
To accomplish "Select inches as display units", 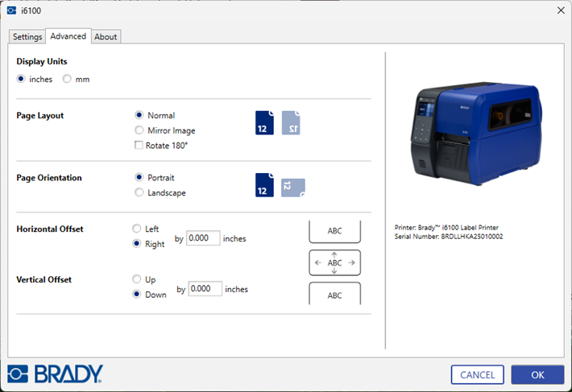I will 22,79.
